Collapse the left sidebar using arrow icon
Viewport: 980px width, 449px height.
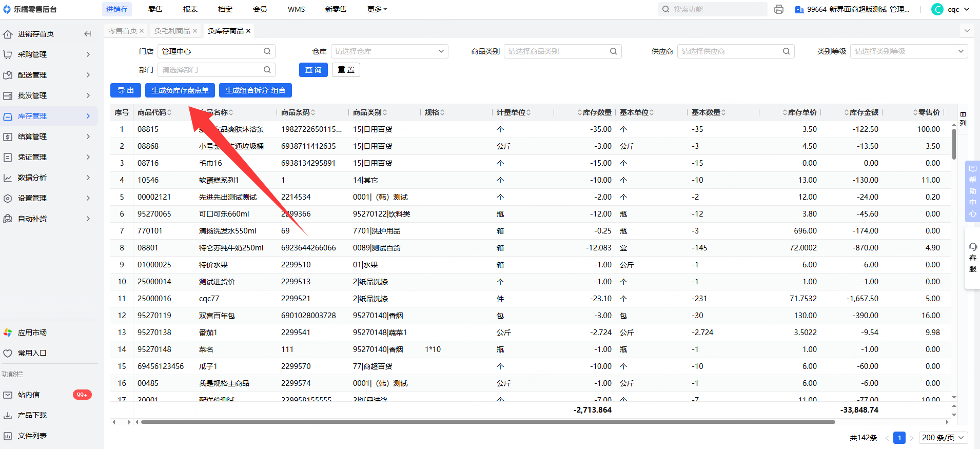tap(87, 34)
